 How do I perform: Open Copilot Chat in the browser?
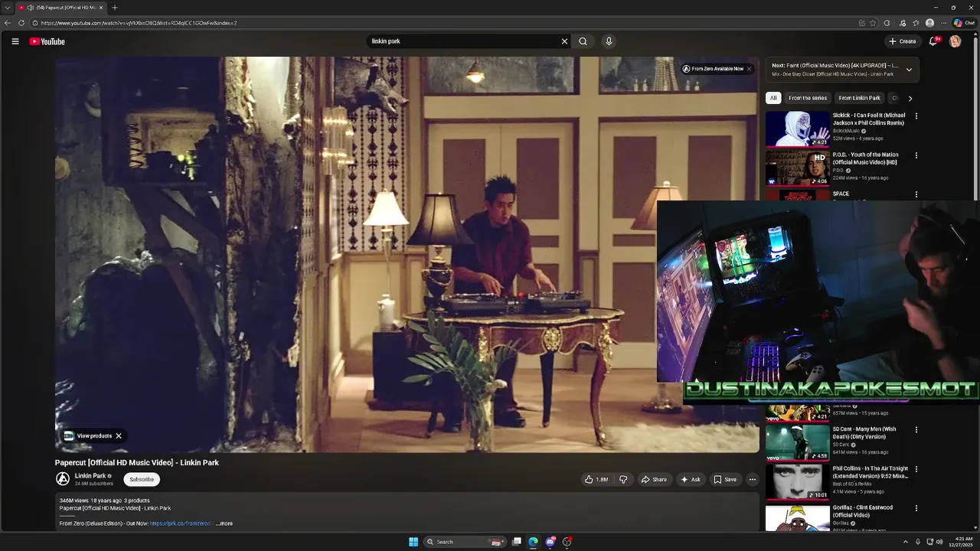[x=964, y=23]
